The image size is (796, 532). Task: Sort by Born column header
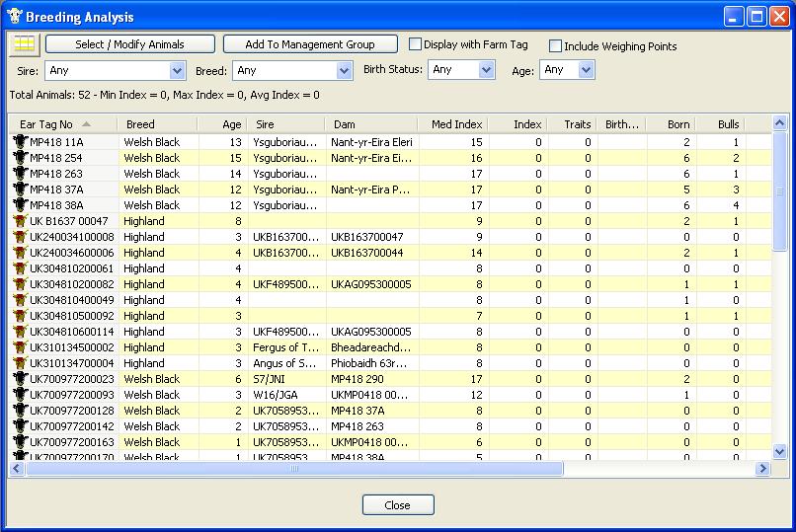[x=671, y=124]
